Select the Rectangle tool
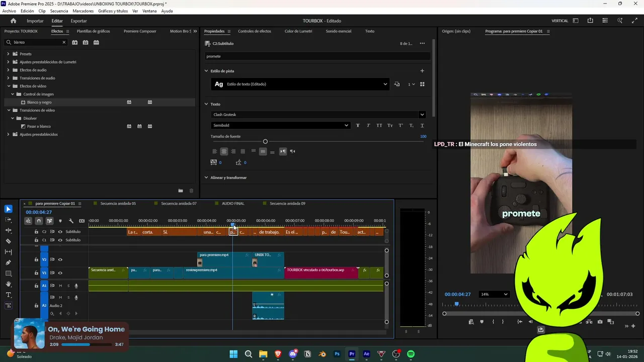Image resolution: width=644 pixels, height=362 pixels. (x=9, y=274)
